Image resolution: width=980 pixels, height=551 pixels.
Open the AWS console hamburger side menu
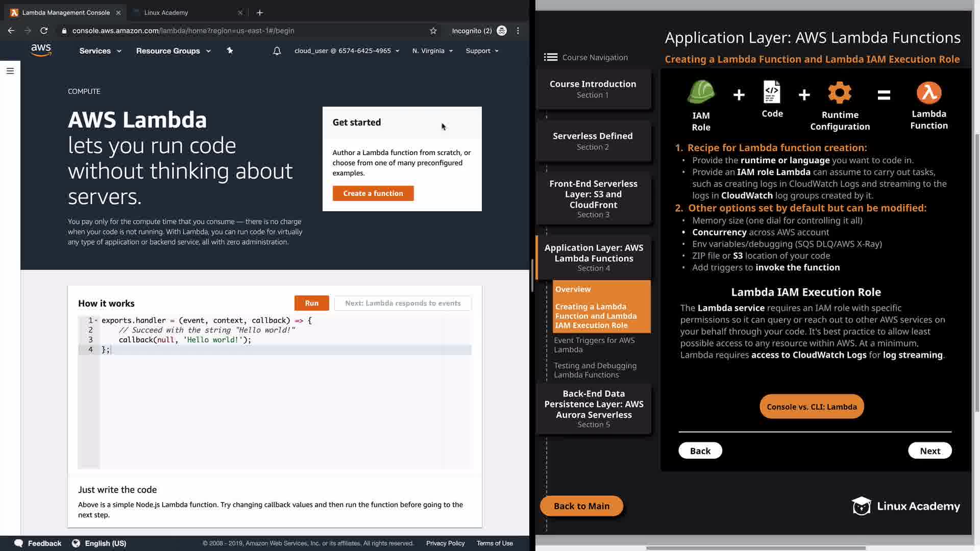click(10, 71)
